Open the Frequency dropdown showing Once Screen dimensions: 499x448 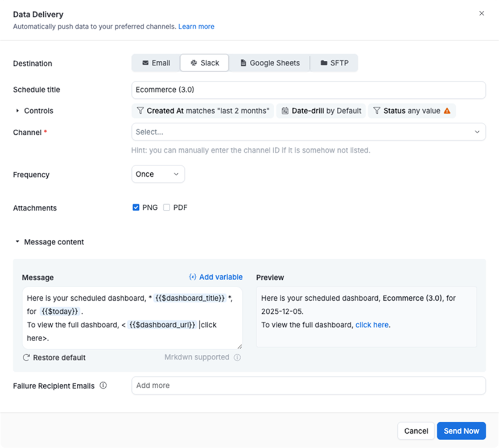[x=158, y=175]
